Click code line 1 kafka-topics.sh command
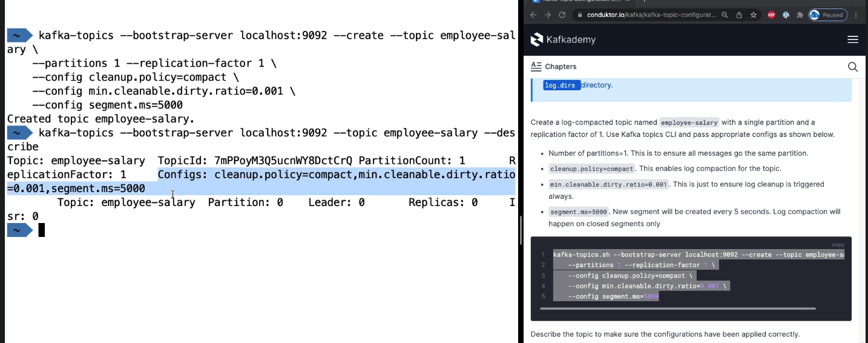The image size is (868, 343). point(699,255)
